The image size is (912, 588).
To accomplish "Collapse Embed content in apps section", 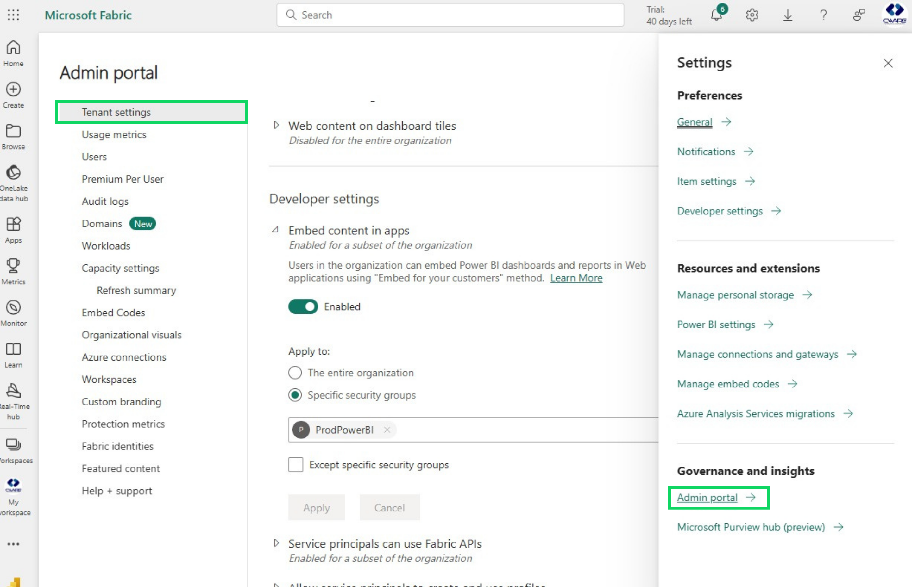I will pyautogui.click(x=275, y=230).
